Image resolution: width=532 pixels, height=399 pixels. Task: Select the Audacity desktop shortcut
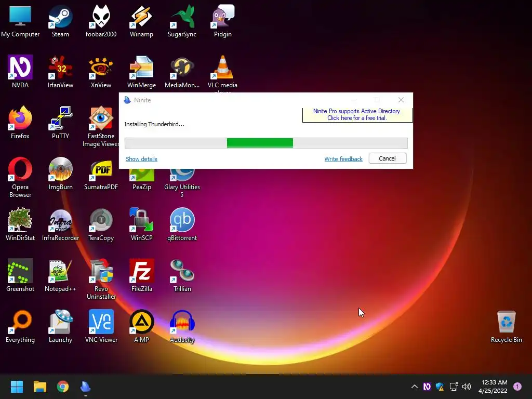(182, 326)
